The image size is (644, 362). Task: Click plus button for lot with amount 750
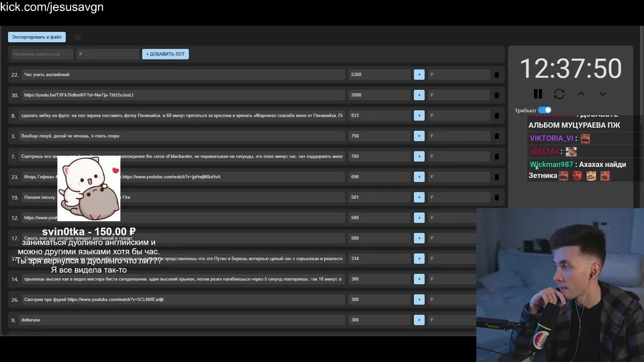click(x=419, y=136)
